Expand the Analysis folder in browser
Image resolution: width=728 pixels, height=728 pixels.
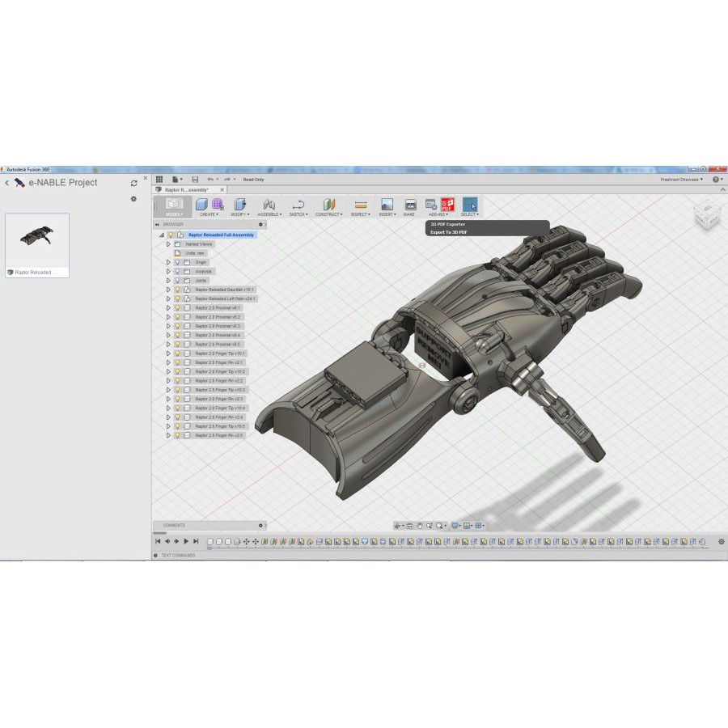168,271
